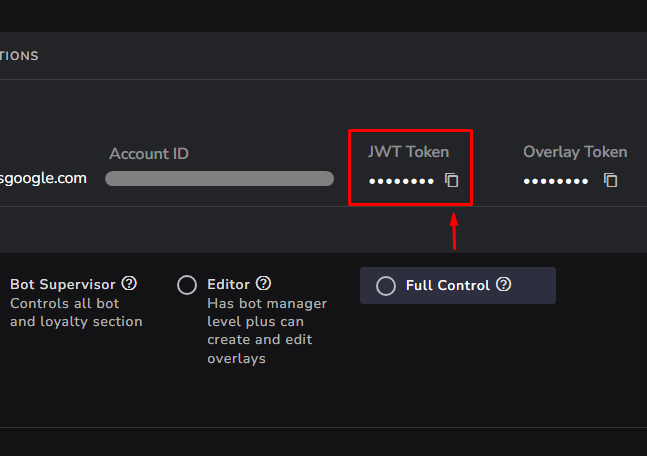Click the Editor role label
The width and height of the screenshot is (647, 456).
[229, 284]
